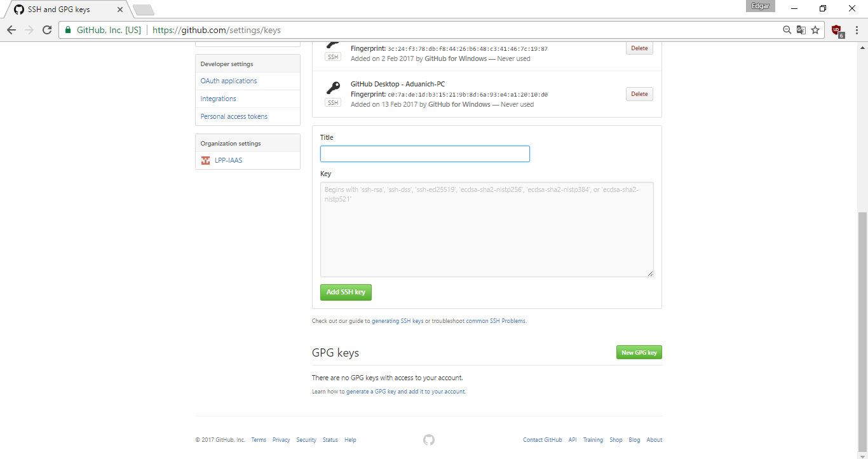Open the Translate page icon in address bar
Screen dimensions: 868x459
tap(801, 30)
